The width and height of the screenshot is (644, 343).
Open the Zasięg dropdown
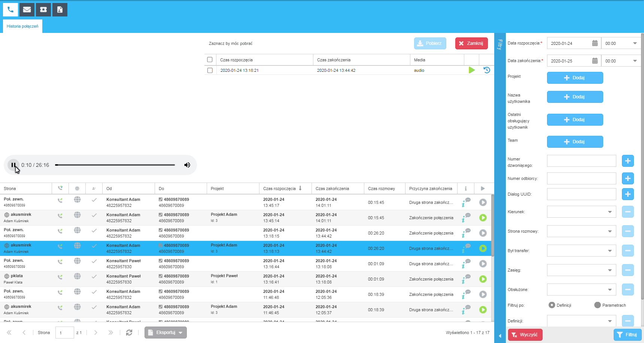pyautogui.click(x=581, y=270)
